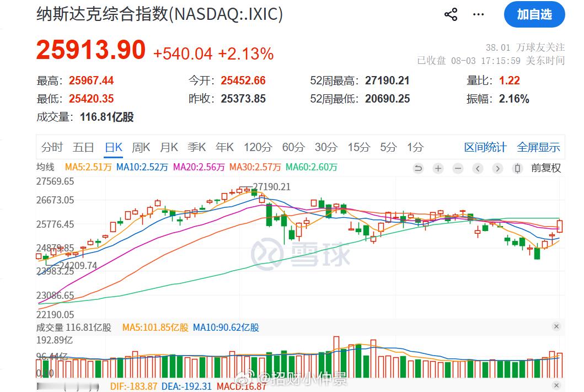Click the chart reset (undo arrow) icon
584x392 pixels.
click(x=418, y=168)
